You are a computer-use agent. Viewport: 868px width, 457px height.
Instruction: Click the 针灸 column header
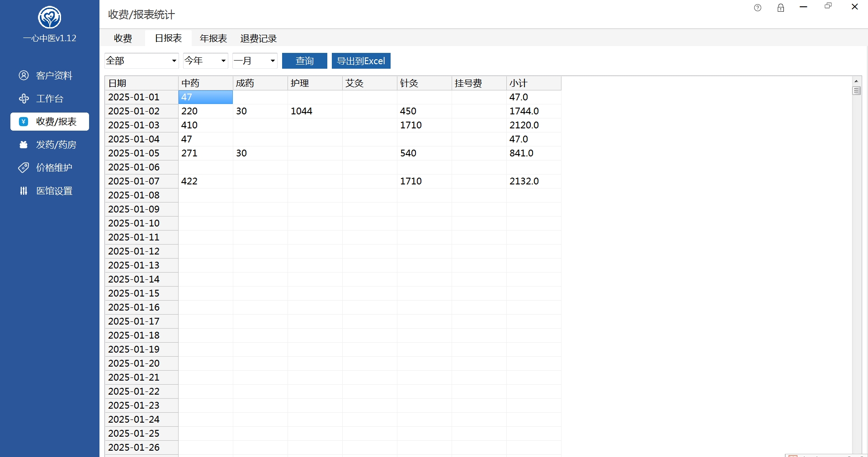pyautogui.click(x=425, y=83)
